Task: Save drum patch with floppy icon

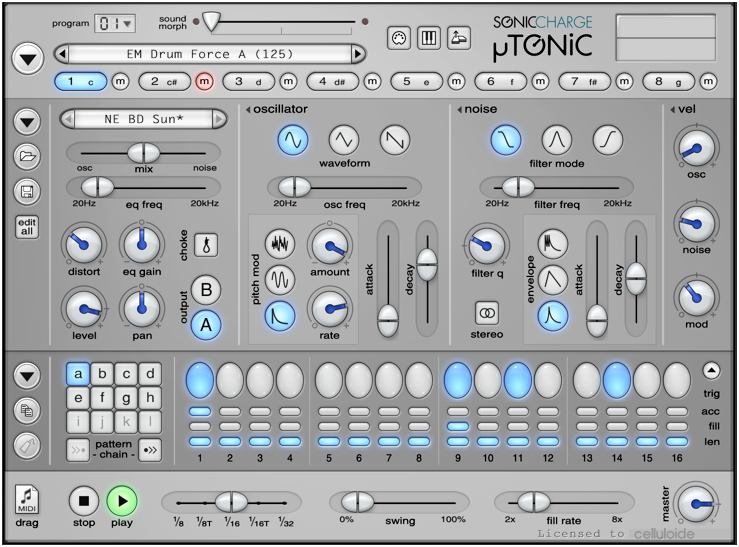Action: (x=27, y=192)
